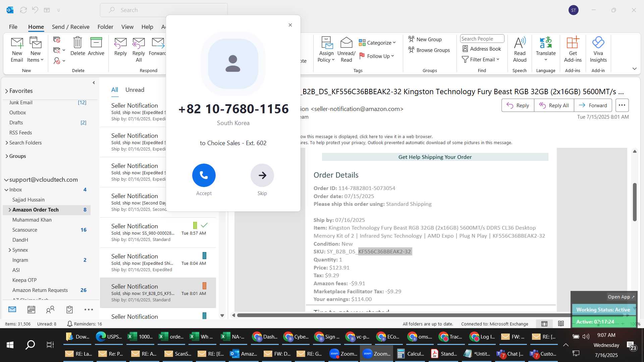This screenshot has height=362, width=644.
Task: Show All messages filter
Action: click(x=115, y=90)
